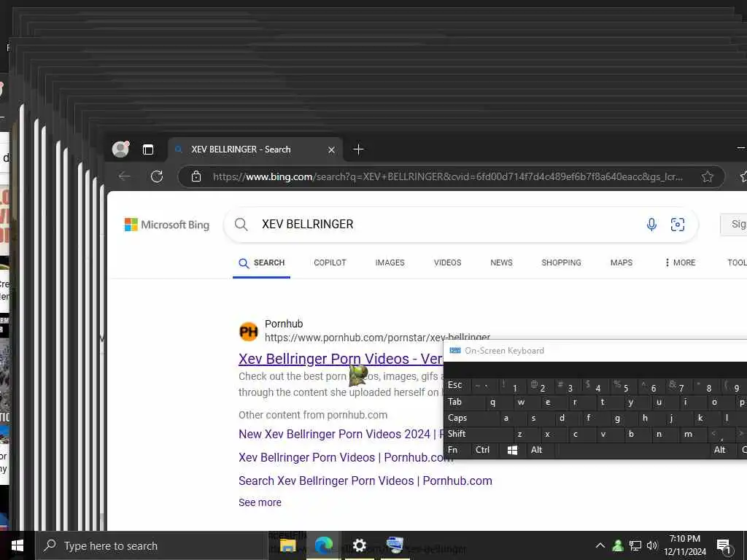Switch to the SHOPPING tab
The height and width of the screenshot is (560, 747).
561,262
